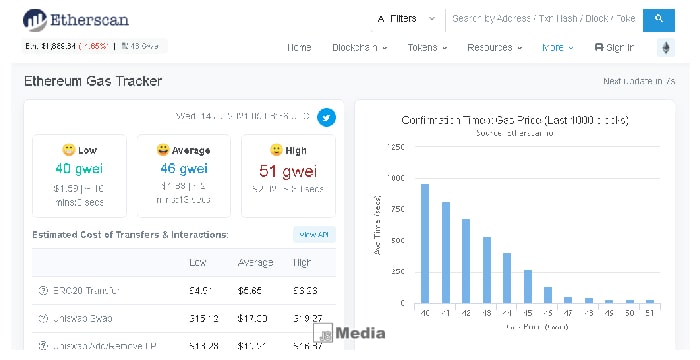Click the Average column header
Screen dimensions: 700x360
point(255,263)
